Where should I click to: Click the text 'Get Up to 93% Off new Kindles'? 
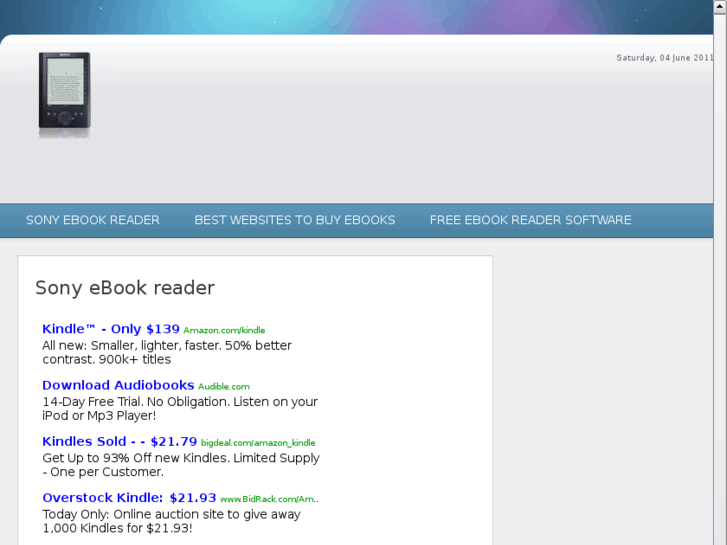(136, 458)
